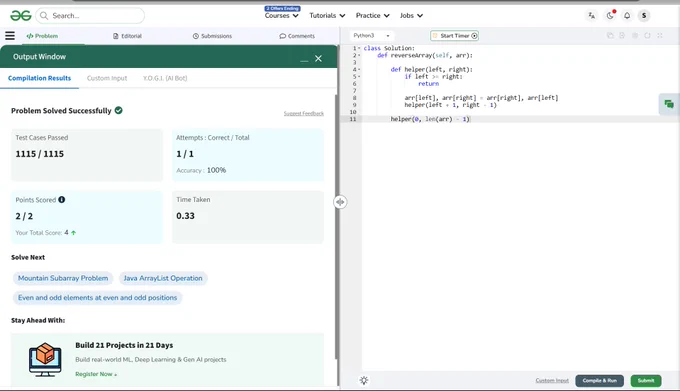
Task: Open the hamburger sidebar menu
Action: pos(10,36)
